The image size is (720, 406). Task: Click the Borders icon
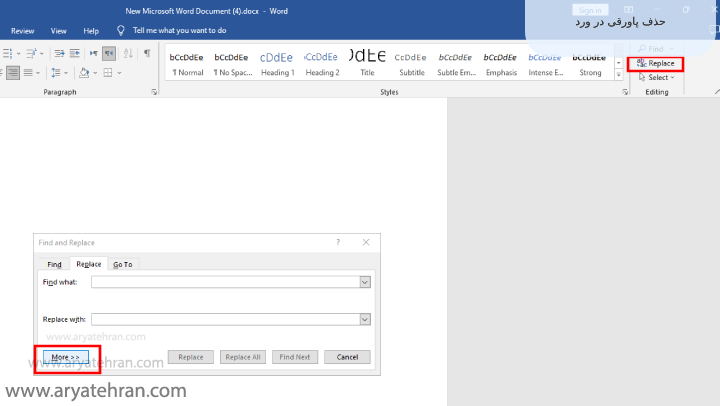click(106, 73)
